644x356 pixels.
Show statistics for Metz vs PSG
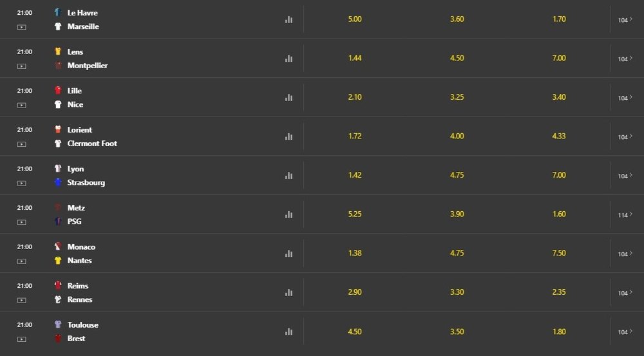coord(289,214)
